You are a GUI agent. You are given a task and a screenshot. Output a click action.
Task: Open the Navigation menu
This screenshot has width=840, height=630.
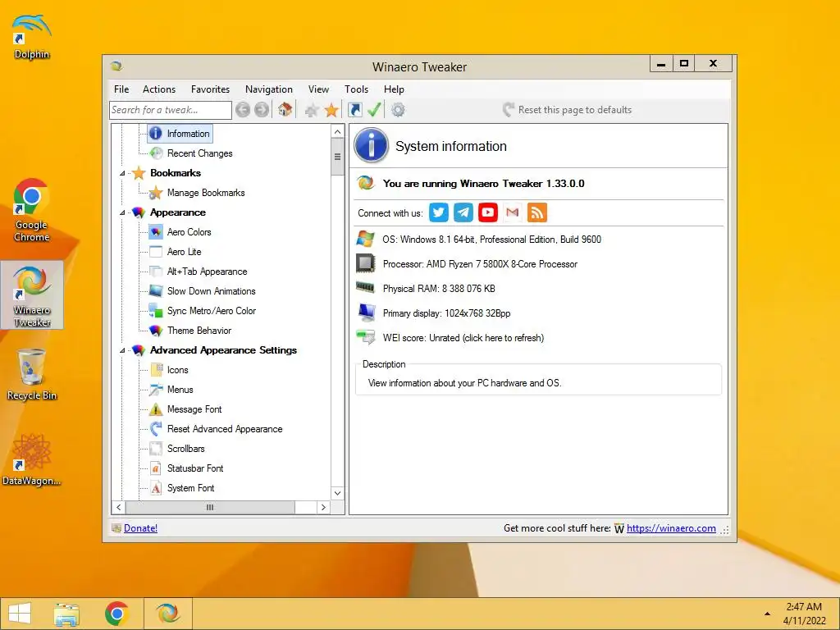(x=269, y=89)
